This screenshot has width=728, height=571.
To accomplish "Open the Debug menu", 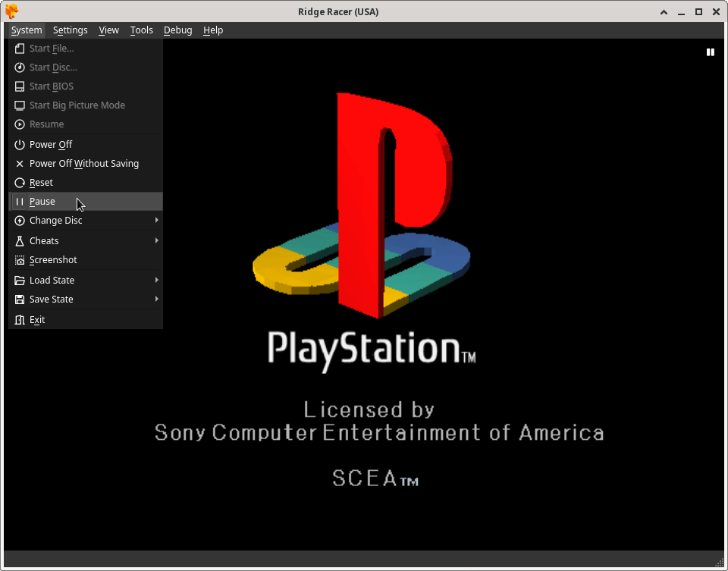I will pyautogui.click(x=177, y=30).
